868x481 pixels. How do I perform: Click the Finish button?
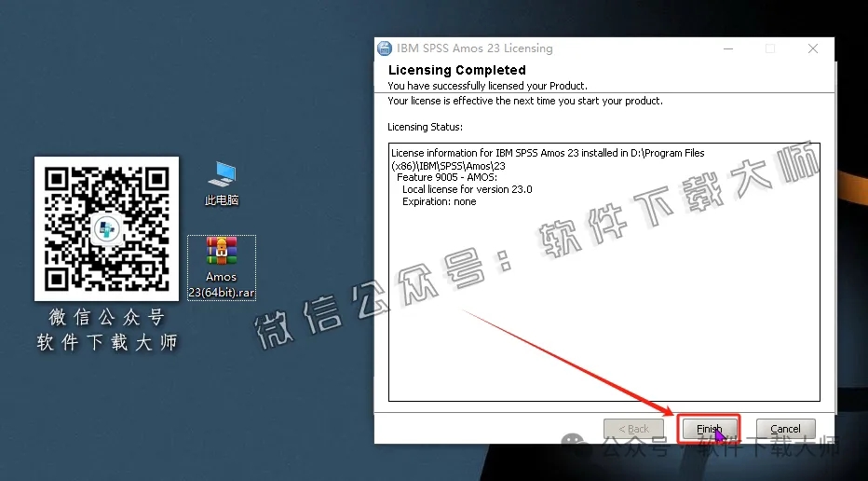point(709,429)
